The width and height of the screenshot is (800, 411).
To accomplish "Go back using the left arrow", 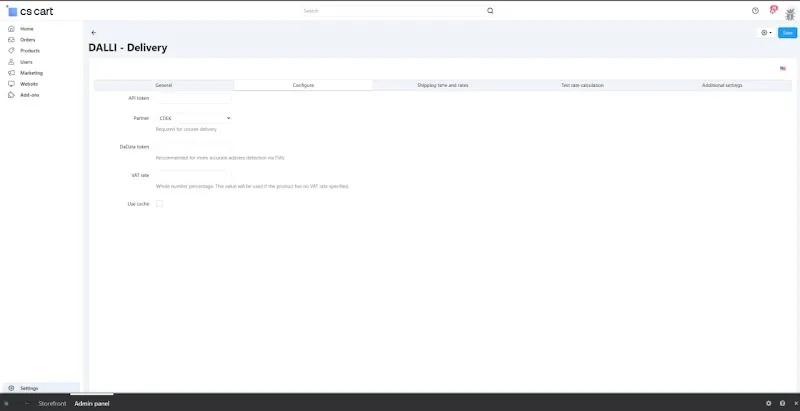I will [93, 33].
